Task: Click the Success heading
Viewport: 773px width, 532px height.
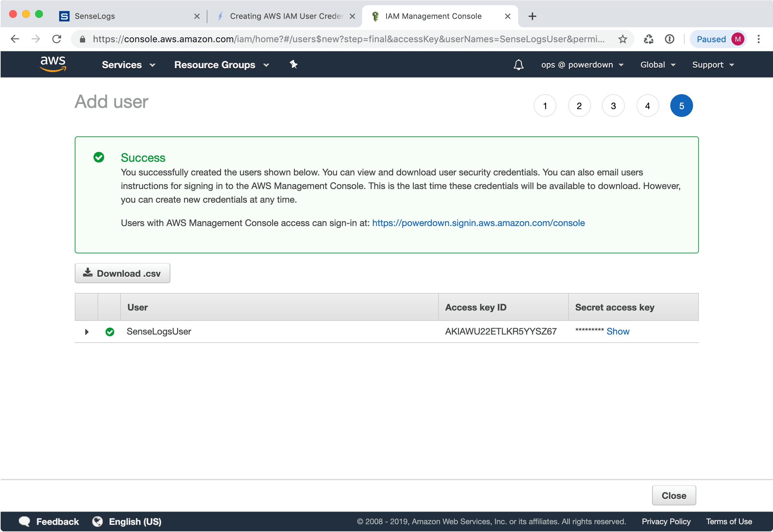Action: coord(143,158)
